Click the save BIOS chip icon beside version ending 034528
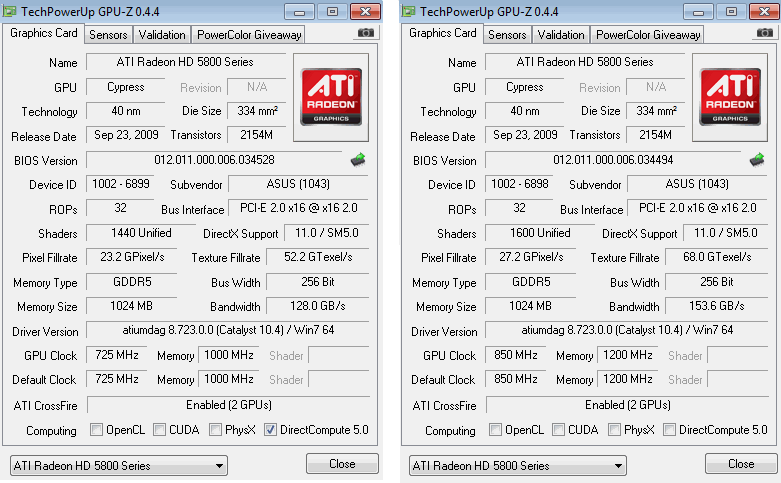The image size is (781, 483). 358,159
